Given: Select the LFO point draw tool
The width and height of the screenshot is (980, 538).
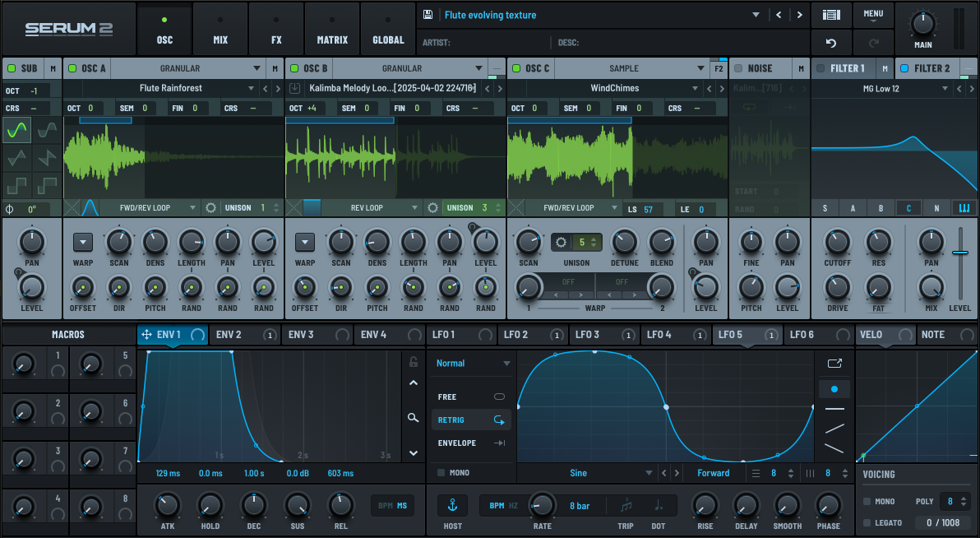Looking at the screenshot, I should coord(834,388).
